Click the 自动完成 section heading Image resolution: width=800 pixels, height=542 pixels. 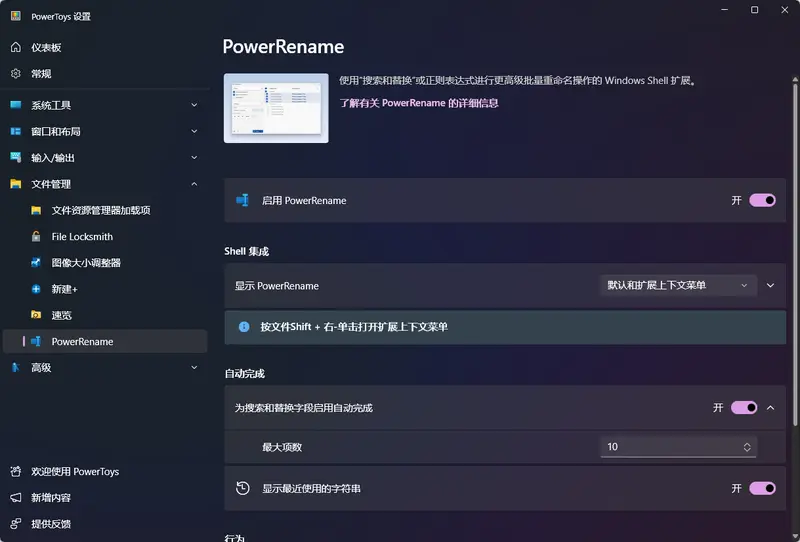(x=244, y=374)
